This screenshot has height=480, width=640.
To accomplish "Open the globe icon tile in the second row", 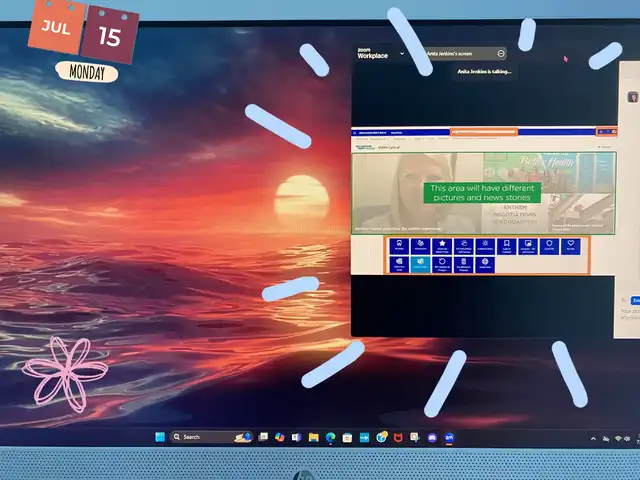I will (x=485, y=264).
